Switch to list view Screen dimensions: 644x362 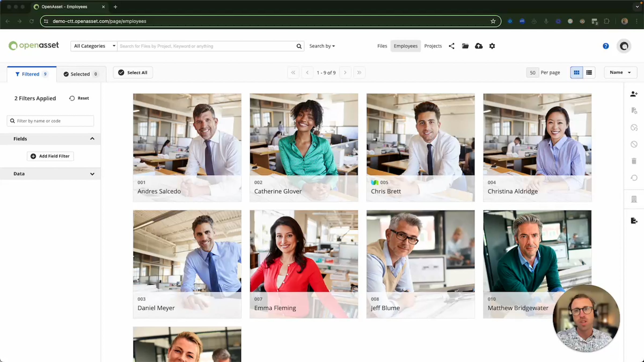[589, 73]
